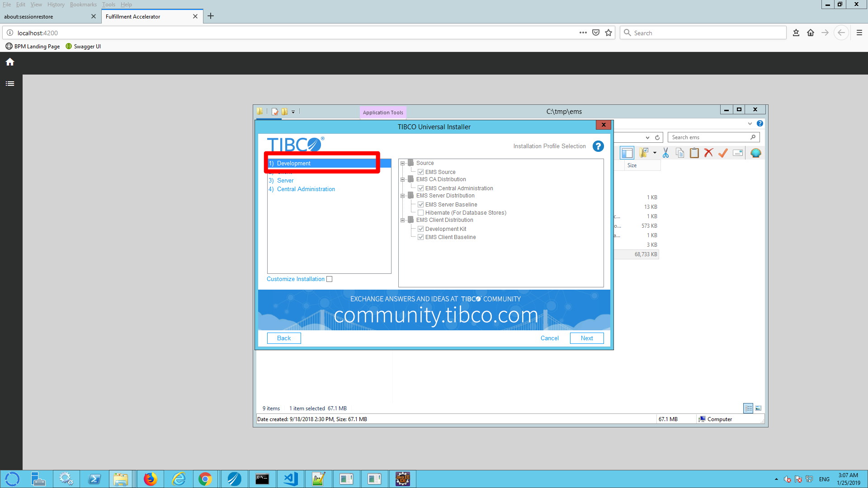Click the Search ems input field

[x=713, y=137]
